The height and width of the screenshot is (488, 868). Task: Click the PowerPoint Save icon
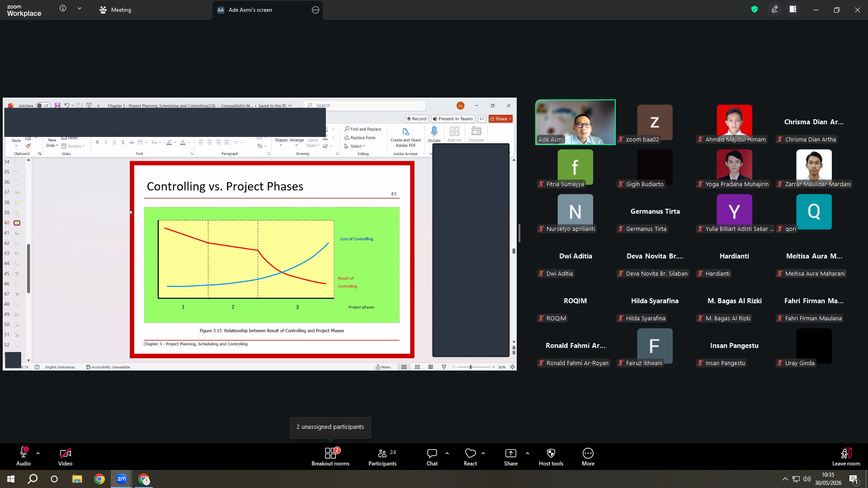point(57,105)
